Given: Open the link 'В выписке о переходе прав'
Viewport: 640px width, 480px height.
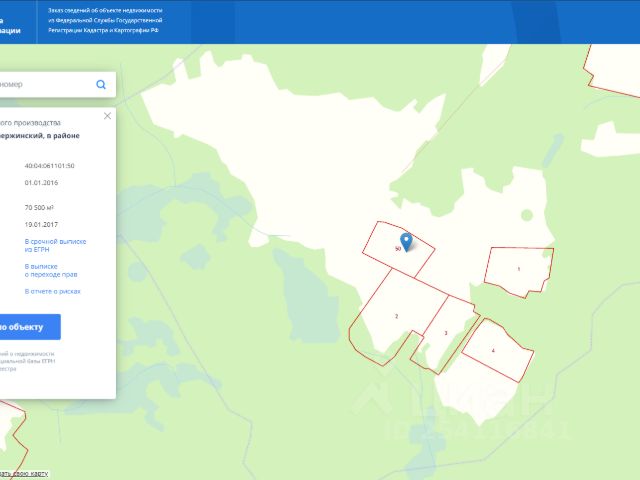Looking at the screenshot, I should [x=50, y=270].
